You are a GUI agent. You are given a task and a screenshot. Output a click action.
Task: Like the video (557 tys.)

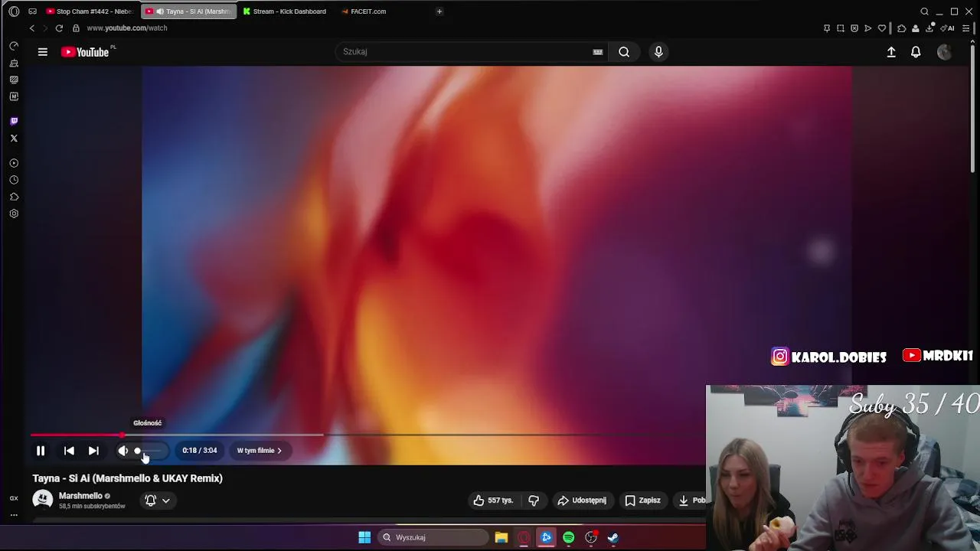pyautogui.click(x=492, y=500)
